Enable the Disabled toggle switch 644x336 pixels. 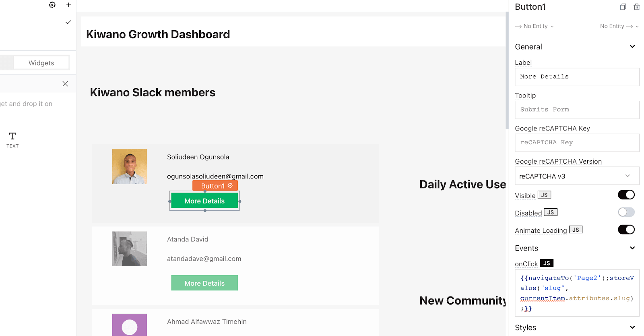[x=626, y=212]
